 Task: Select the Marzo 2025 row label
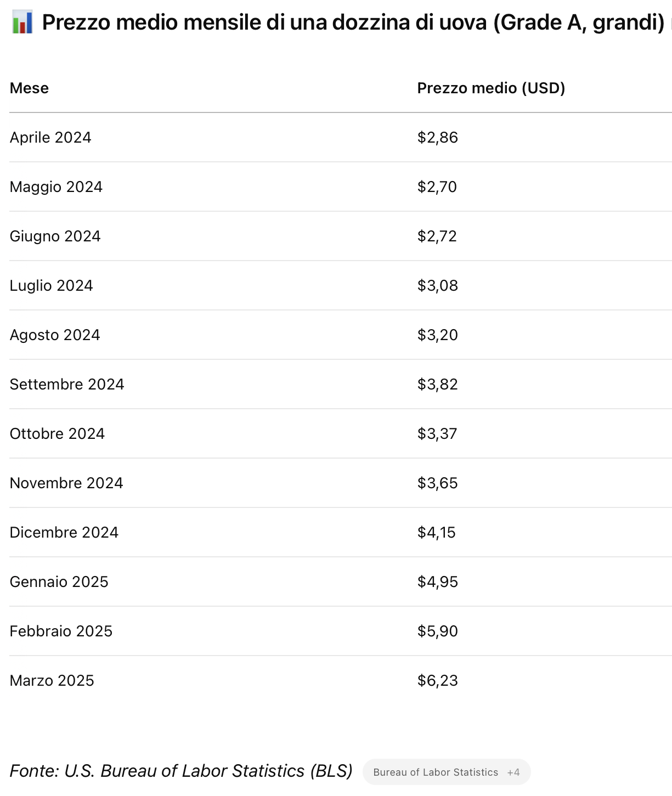52,681
